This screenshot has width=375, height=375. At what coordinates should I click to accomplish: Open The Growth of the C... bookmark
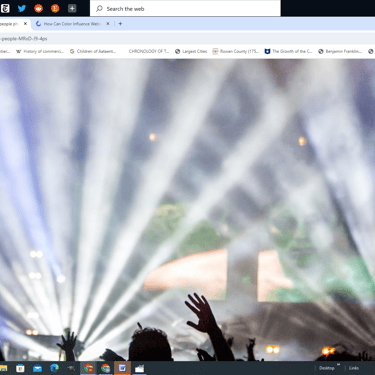(x=288, y=51)
